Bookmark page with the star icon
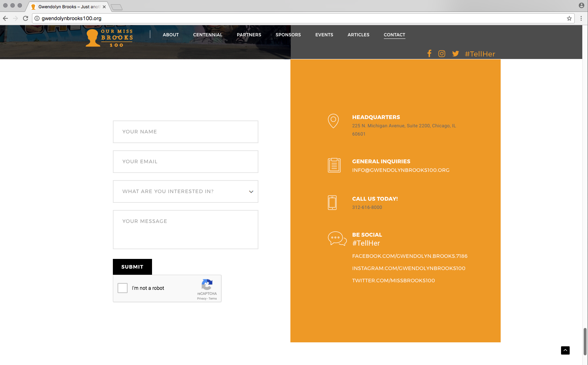This screenshot has height=365, width=588. point(569,18)
